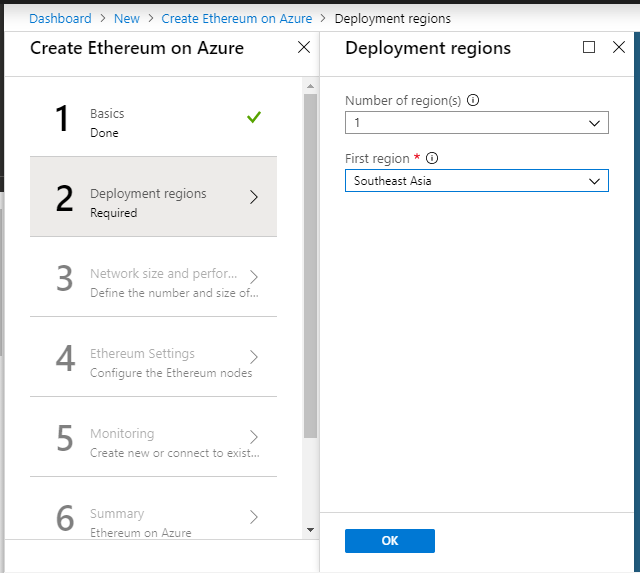Select step 3 Network size and performance
This screenshot has width=640, height=573.
click(x=153, y=277)
